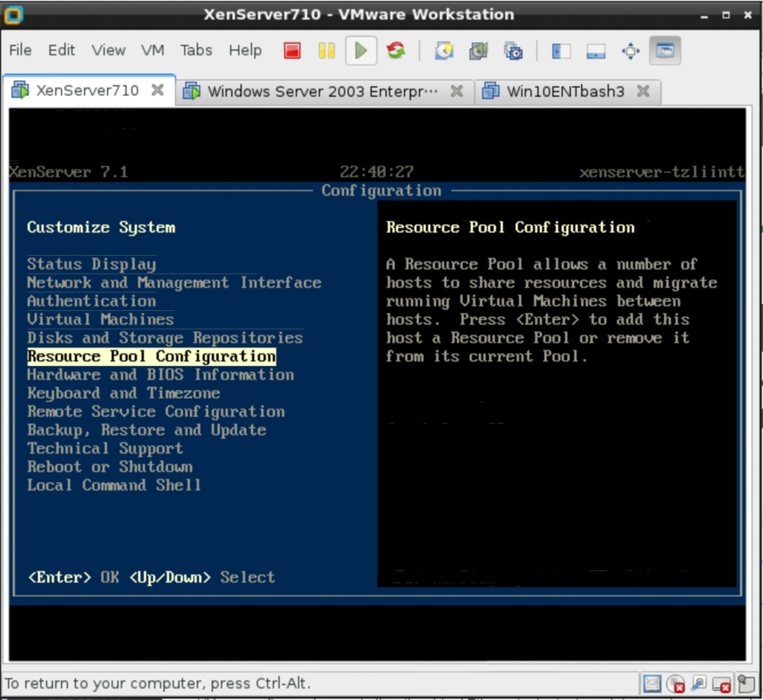Viewport: 763px width, 700px height.
Task: Click the last status bar device icon
Action: coord(746,684)
